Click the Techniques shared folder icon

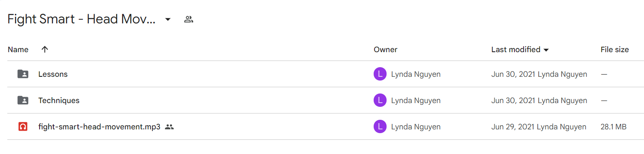coord(23,100)
